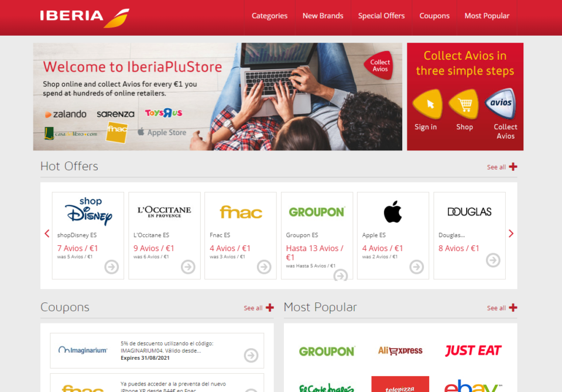
Task: Click the Iberia logo in header
Action: point(84,17)
